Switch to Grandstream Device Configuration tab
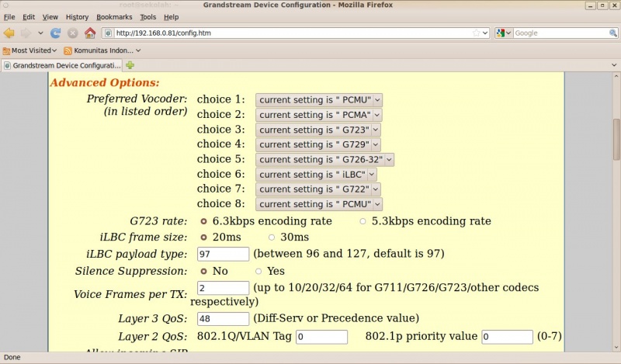 [x=62, y=65]
